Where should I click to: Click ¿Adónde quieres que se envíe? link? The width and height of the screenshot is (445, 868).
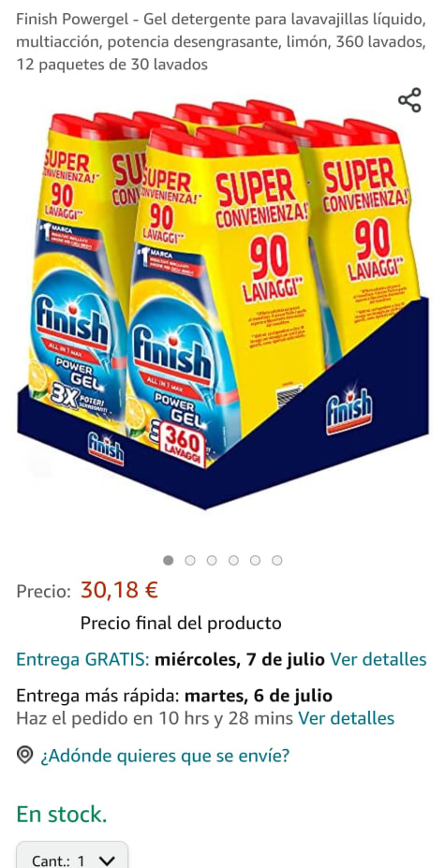tap(165, 756)
